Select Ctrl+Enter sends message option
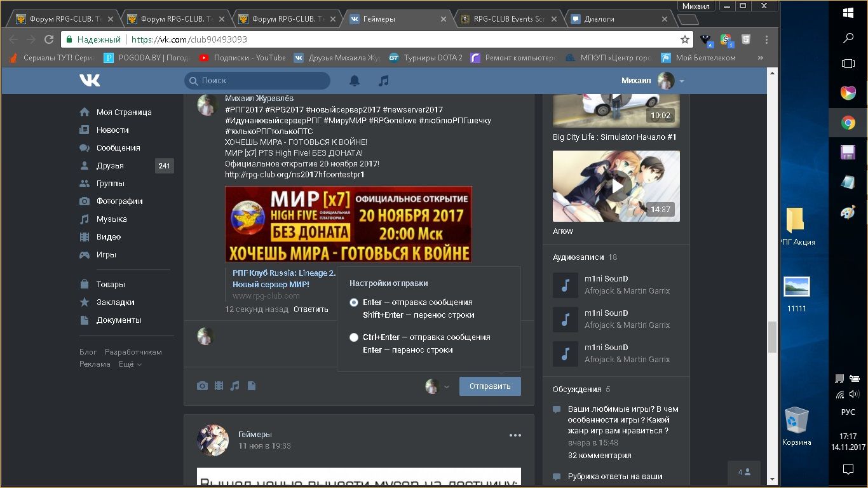868x488 pixels. [354, 337]
